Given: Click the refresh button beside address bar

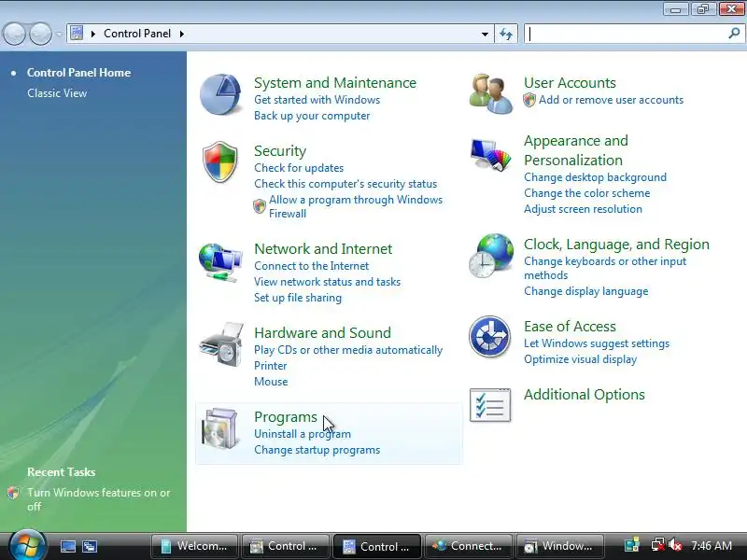Looking at the screenshot, I should pyautogui.click(x=506, y=34).
